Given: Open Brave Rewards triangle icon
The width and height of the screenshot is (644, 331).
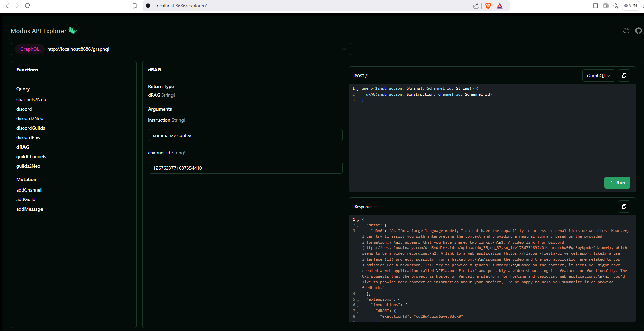Looking at the screenshot, I should tap(500, 6).
